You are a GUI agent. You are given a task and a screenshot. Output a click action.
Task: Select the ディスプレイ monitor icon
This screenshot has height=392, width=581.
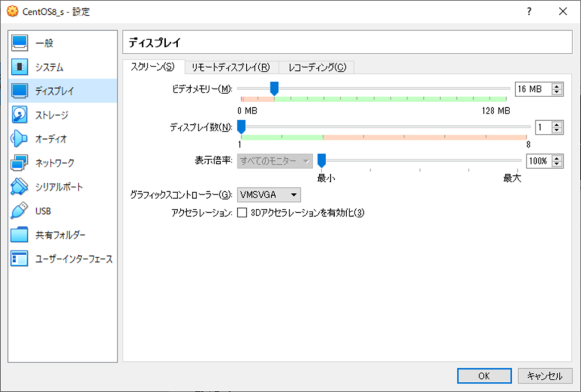(19, 91)
